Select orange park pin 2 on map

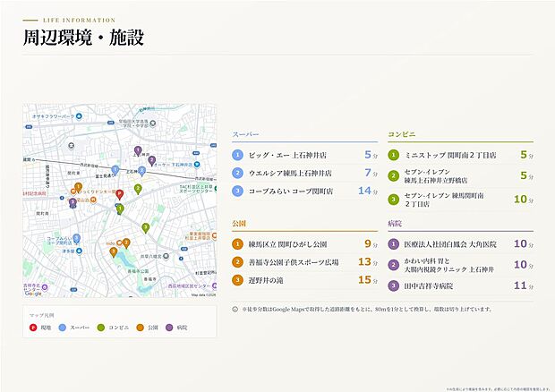[x=126, y=243]
